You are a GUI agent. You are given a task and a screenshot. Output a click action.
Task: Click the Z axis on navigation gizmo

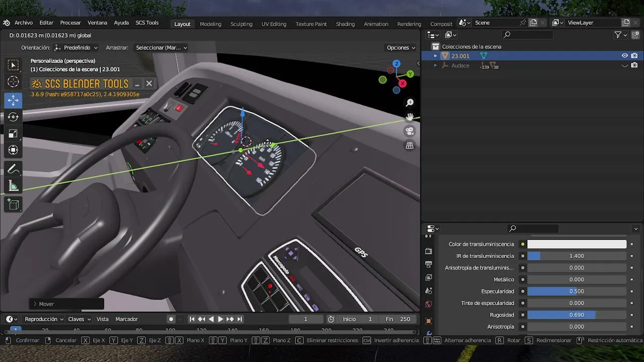click(396, 64)
